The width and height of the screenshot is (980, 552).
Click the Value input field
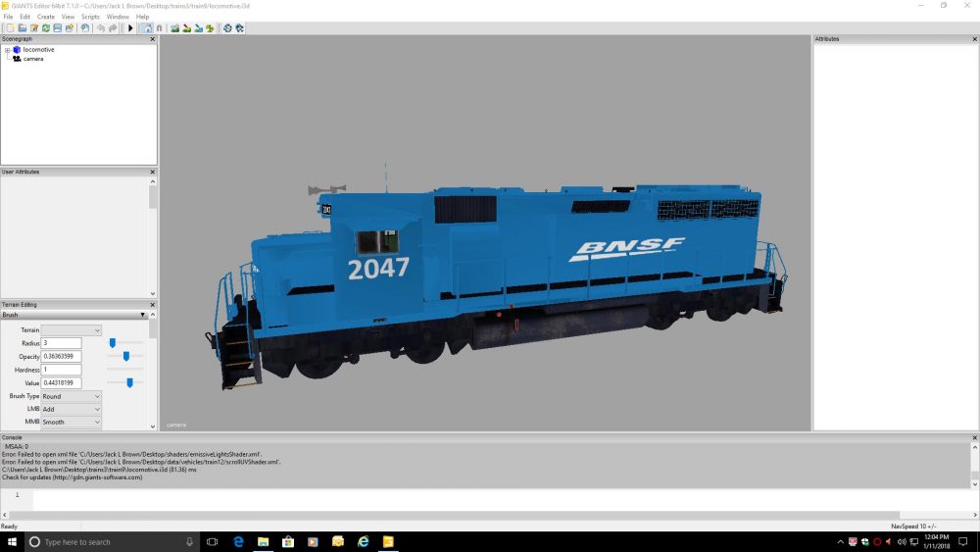pyautogui.click(x=61, y=382)
